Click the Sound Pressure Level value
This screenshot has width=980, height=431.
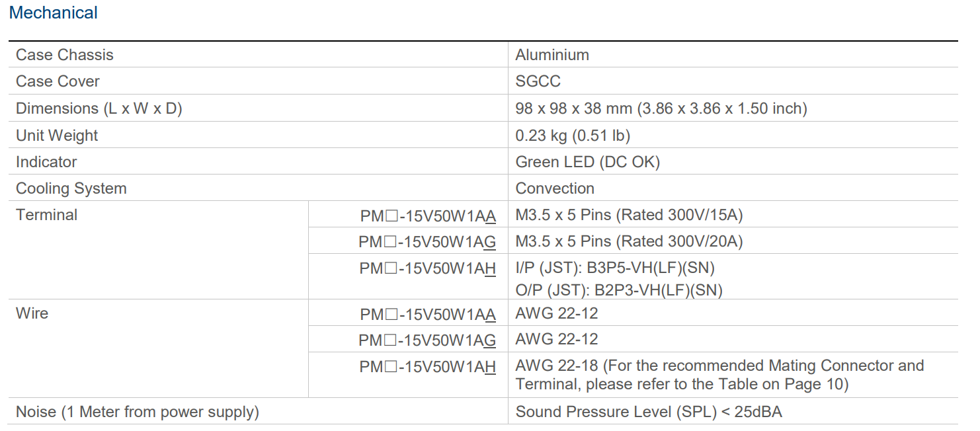point(648,412)
